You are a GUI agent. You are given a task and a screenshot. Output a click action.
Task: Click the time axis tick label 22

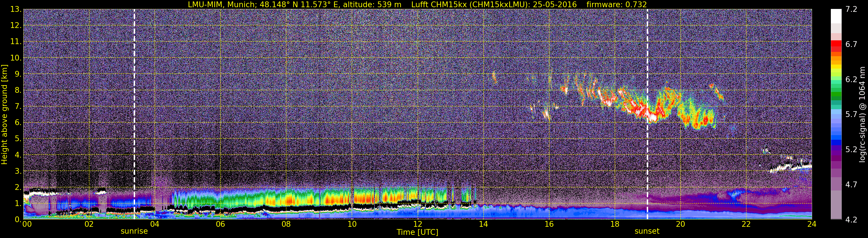tap(746, 224)
